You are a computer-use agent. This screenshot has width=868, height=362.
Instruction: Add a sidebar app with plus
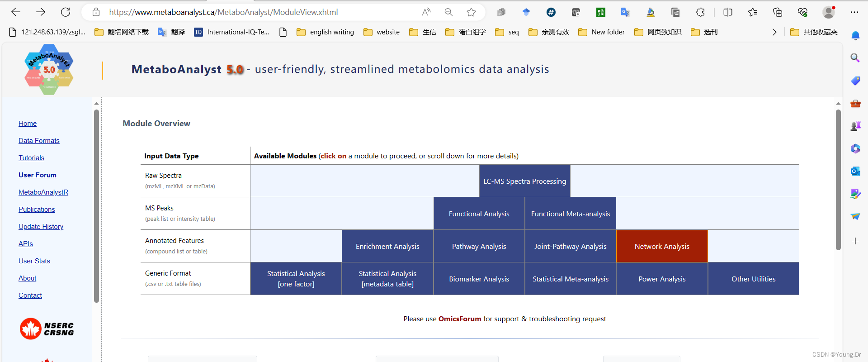tap(855, 241)
